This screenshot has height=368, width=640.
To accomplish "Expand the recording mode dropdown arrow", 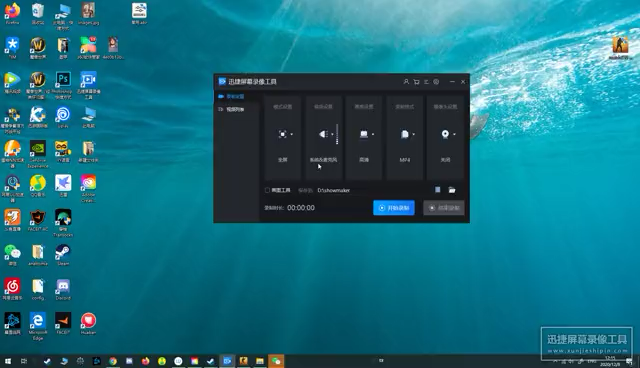I will tap(291, 134).
